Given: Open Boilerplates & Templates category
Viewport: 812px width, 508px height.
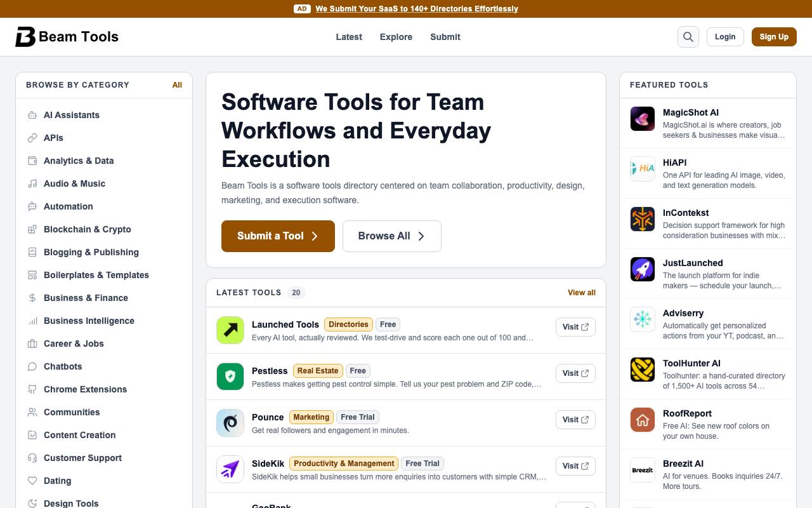Looking at the screenshot, I should 96,275.
